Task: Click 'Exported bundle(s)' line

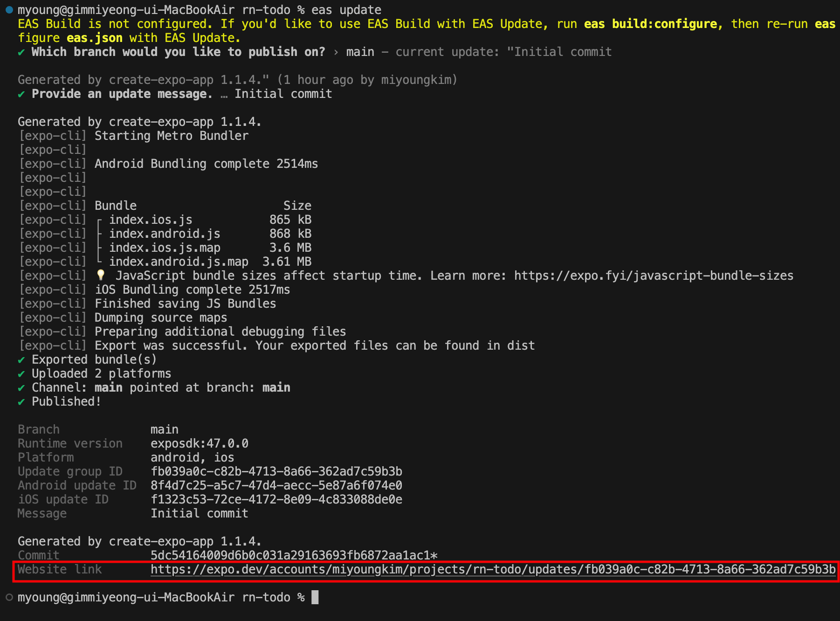Action: (x=94, y=360)
